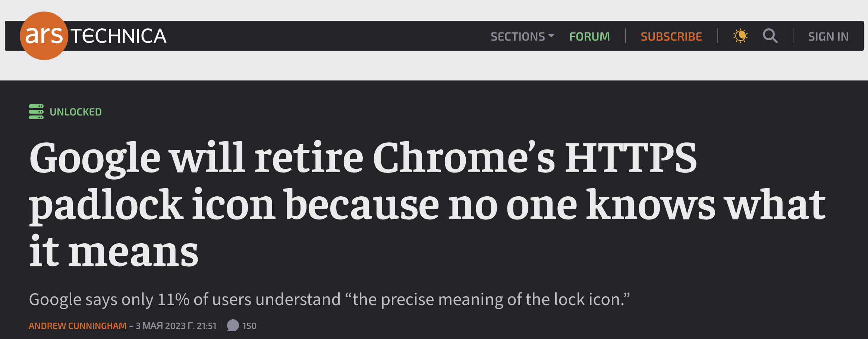
Task: Open author Andrew Cunningham's profile link
Action: [x=78, y=326]
